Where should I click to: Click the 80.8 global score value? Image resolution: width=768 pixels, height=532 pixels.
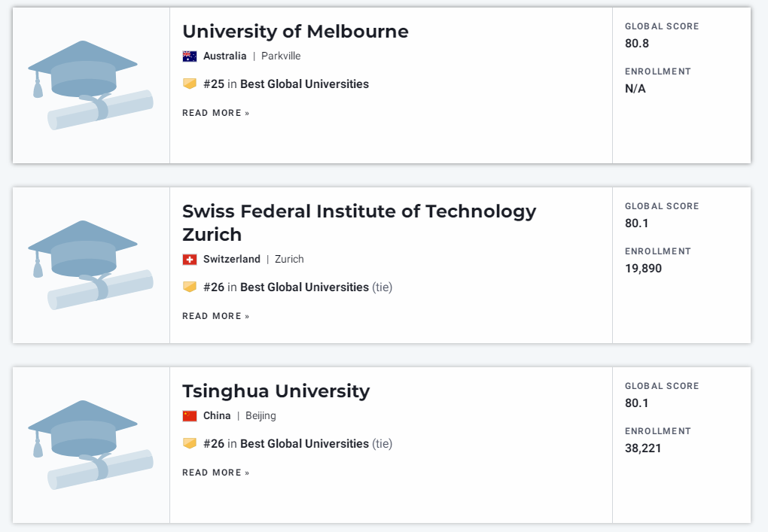[x=637, y=44]
